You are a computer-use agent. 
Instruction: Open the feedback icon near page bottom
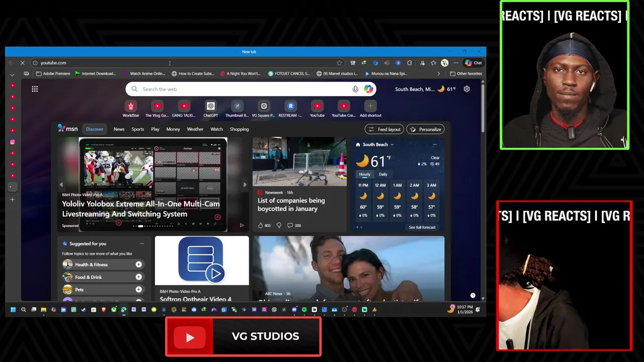click(x=472, y=296)
